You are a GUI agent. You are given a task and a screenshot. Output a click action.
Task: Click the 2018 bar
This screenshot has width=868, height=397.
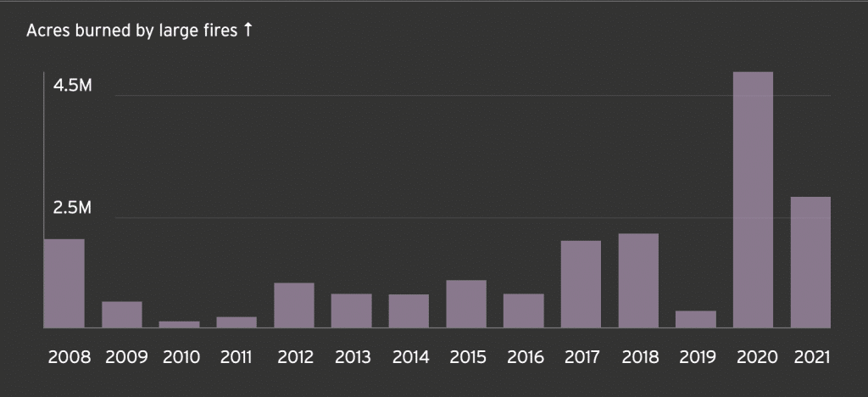(638, 281)
